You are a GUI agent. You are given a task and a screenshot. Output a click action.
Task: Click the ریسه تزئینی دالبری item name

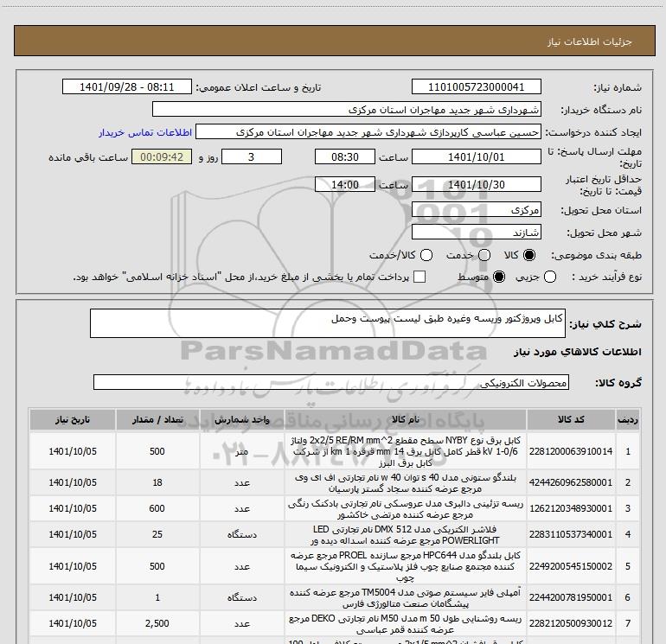(405, 509)
